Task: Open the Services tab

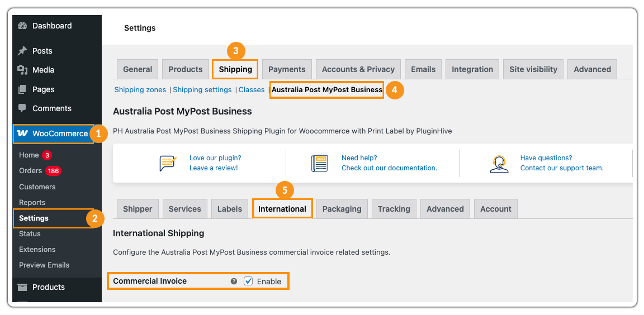Action: 185,209
